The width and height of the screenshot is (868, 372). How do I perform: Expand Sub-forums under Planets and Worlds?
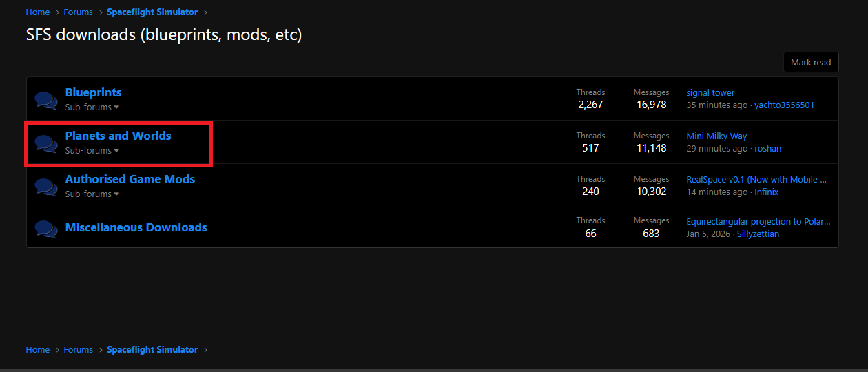[x=92, y=151]
